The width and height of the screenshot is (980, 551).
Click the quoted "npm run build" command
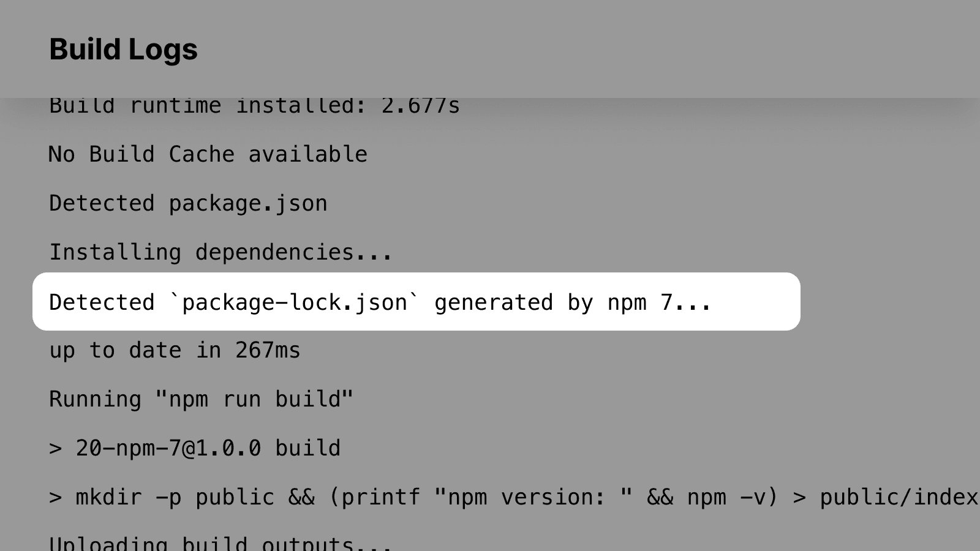[254, 399]
